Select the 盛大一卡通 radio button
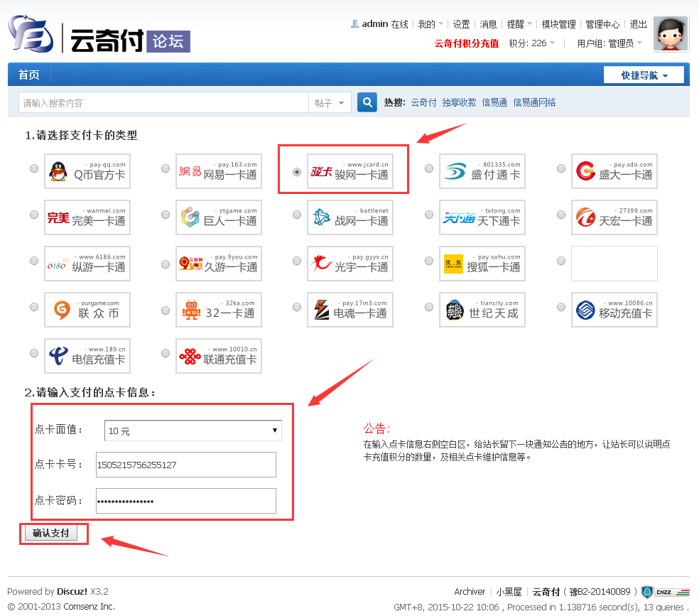This screenshot has width=699, height=616. pos(561,168)
